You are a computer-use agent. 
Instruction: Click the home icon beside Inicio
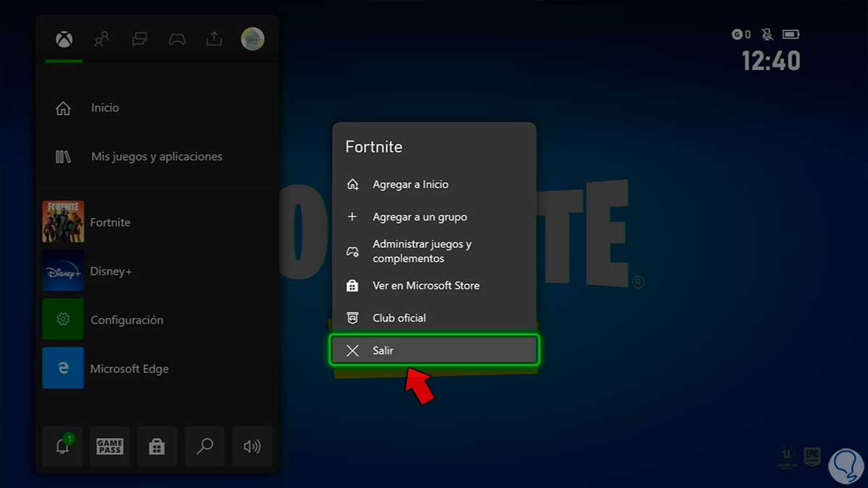[x=64, y=108]
